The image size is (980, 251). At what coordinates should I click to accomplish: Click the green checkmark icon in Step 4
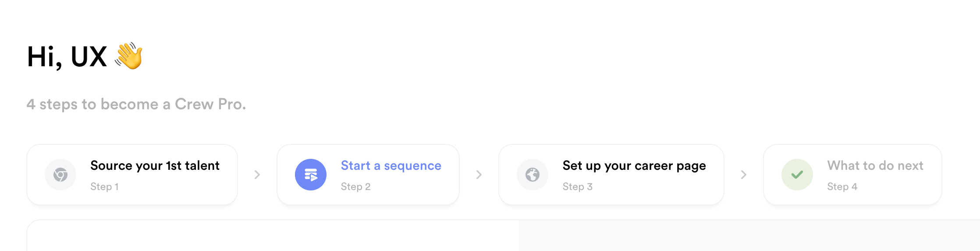797,175
